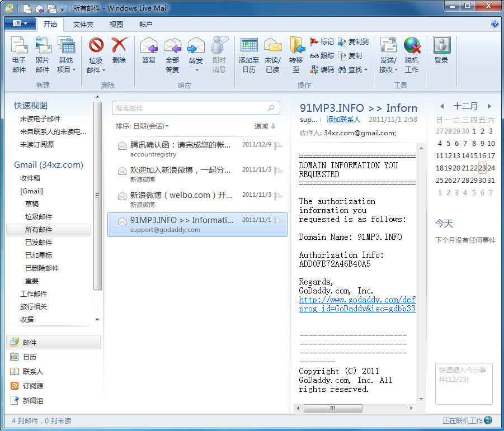This screenshot has height=431, width=504.
Task: Collapse the Gmail (34xz.com) account
Action: click(49, 165)
